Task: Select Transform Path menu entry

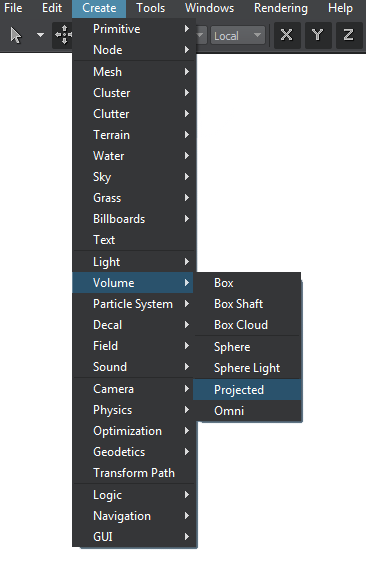Action: [134, 473]
